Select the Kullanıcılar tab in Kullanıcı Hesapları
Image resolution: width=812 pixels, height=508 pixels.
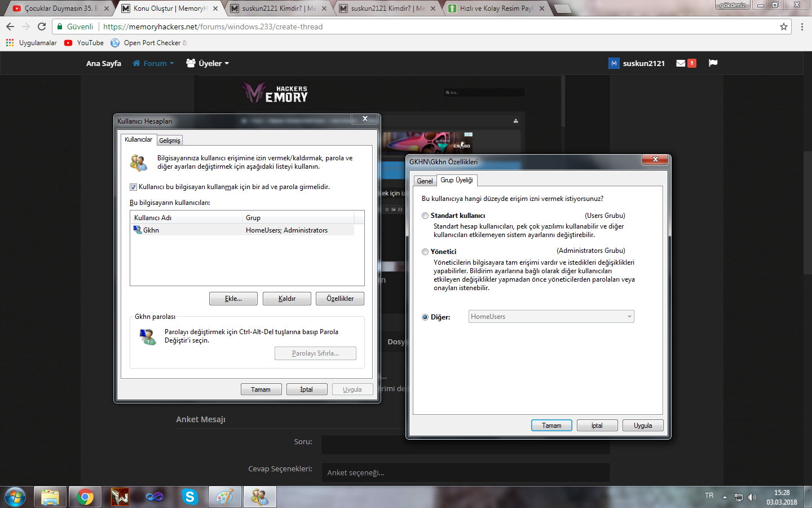138,139
